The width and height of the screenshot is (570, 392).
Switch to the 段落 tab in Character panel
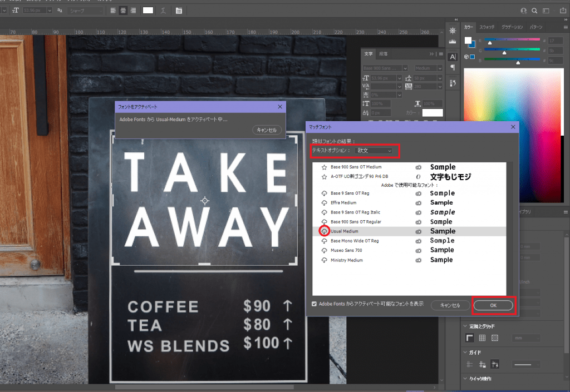[383, 54]
